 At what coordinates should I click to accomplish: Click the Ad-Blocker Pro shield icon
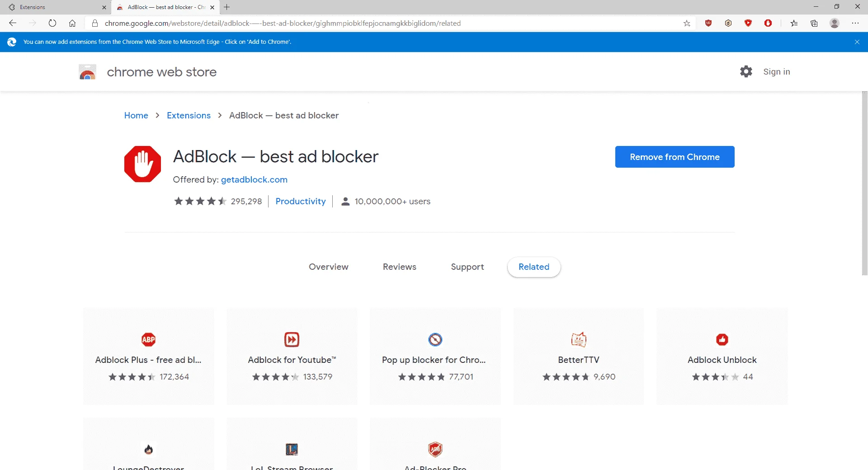pyautogui.click(x=435, y=449)
